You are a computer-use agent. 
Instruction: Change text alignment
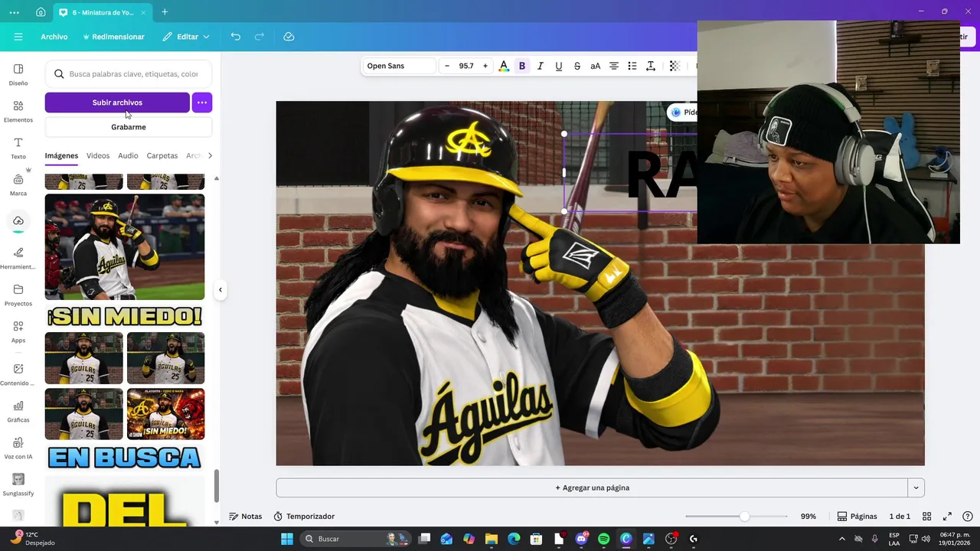pyautogui.click(x=614, y=66)
